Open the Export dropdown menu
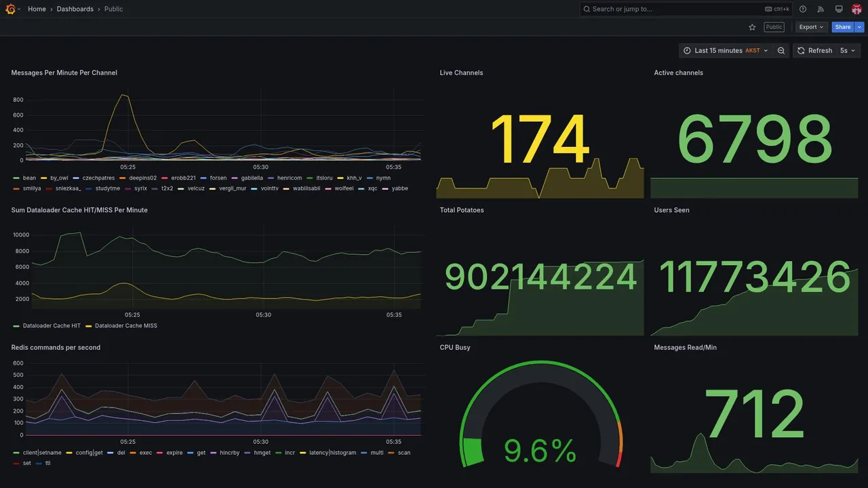 pos(812,27)
